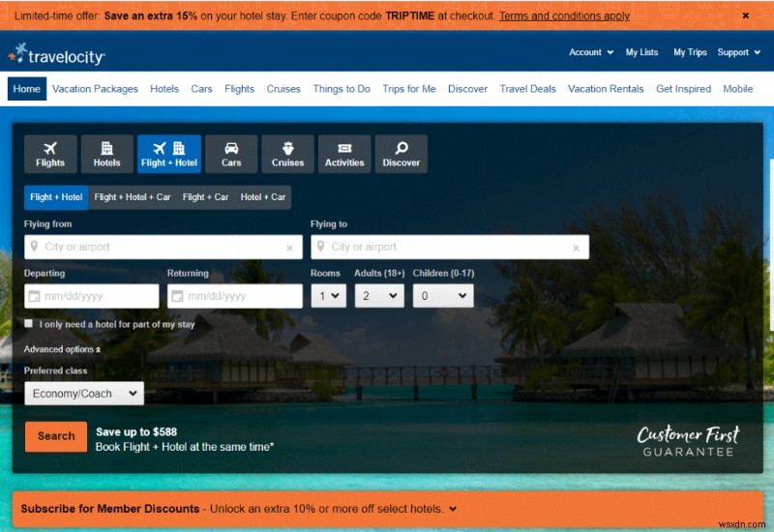Open Terms and conditions apply link
This screenshot has height=532, width=774.
click(564, 15)
